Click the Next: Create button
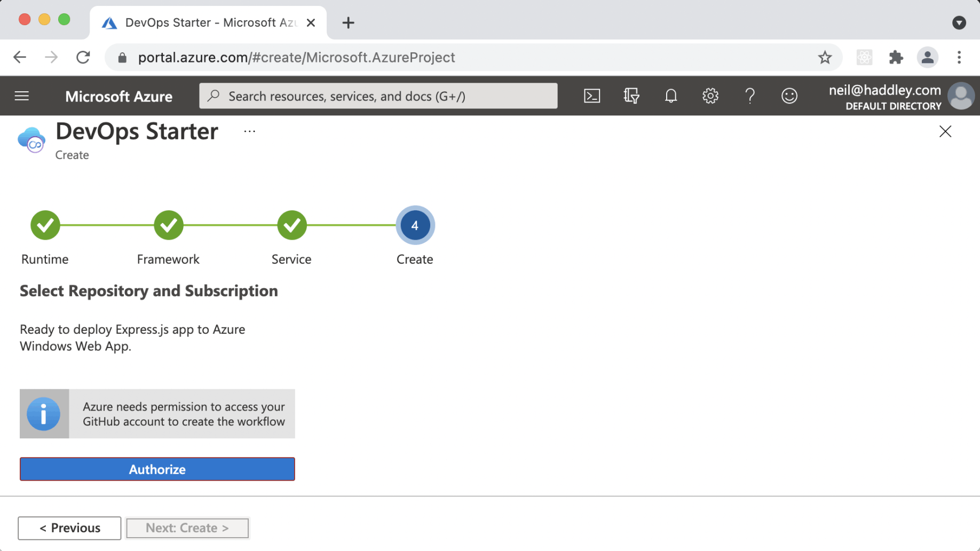This screenshot has width=980, height=551. click(187, 528)
